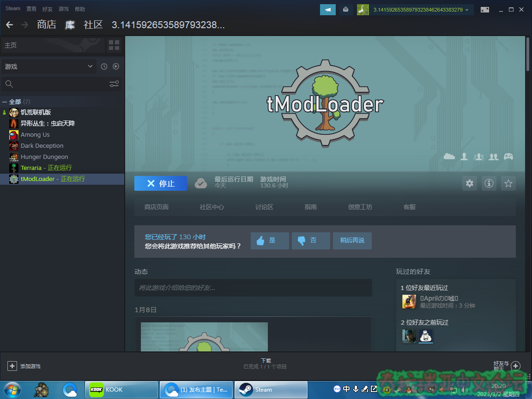
Task: Click the library search field
Action: (x=61, y=84)
